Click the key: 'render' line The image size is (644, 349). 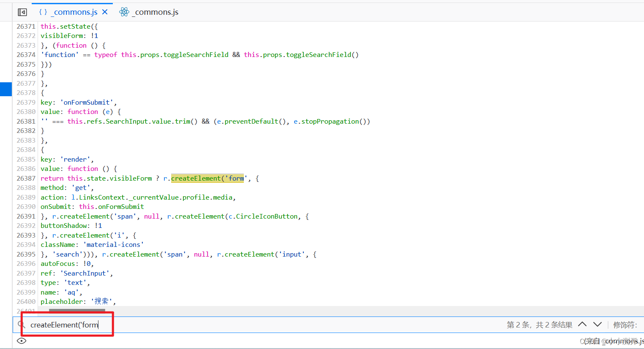67,159
